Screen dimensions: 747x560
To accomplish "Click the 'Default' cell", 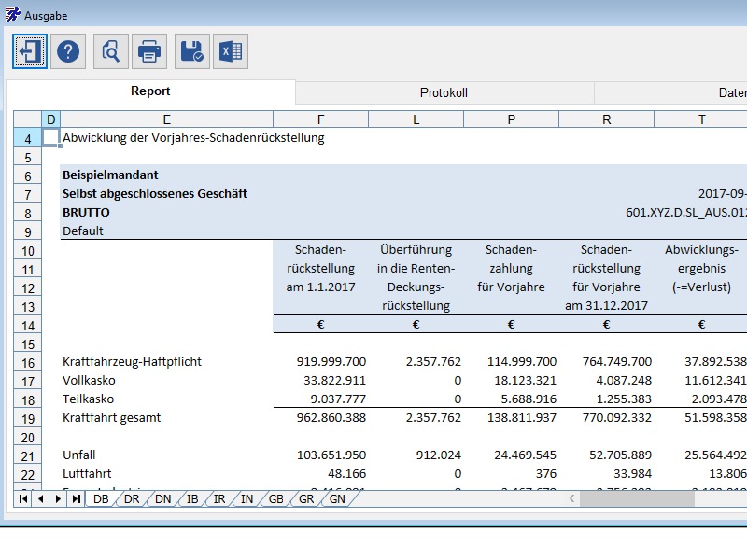I will point(83,231).
